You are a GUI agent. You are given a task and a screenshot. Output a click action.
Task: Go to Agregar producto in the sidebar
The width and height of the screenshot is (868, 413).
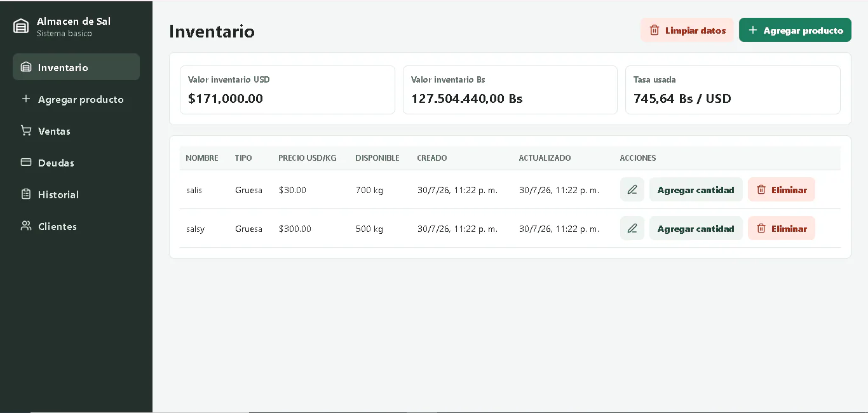[76, 98]
